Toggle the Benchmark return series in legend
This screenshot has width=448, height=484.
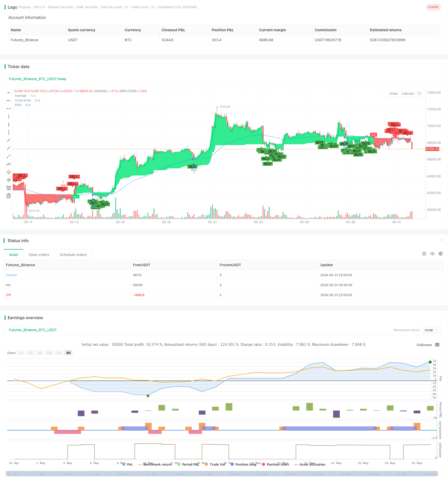pyautogui.click(x=155, y=464)
